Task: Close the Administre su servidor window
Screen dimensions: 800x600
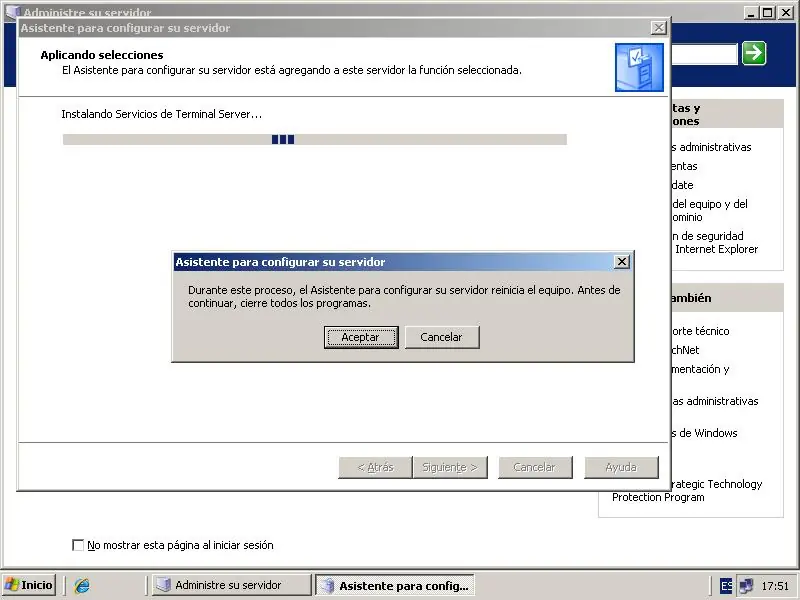Action: click(786, 13)
